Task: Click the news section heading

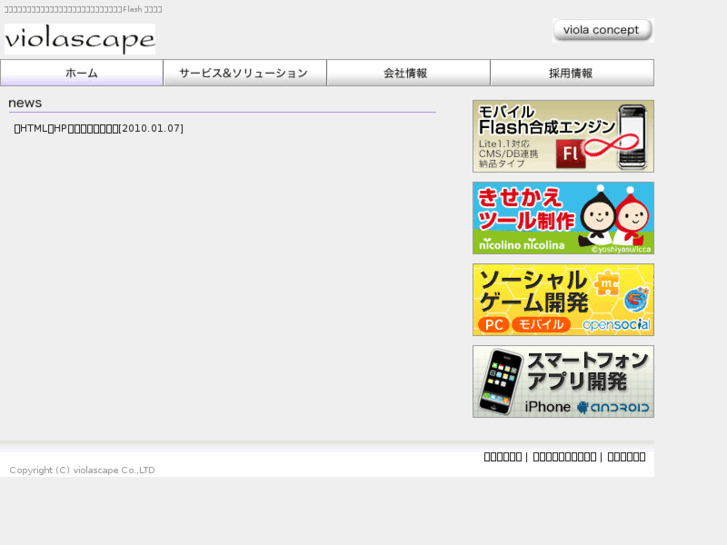Action: 25,103
